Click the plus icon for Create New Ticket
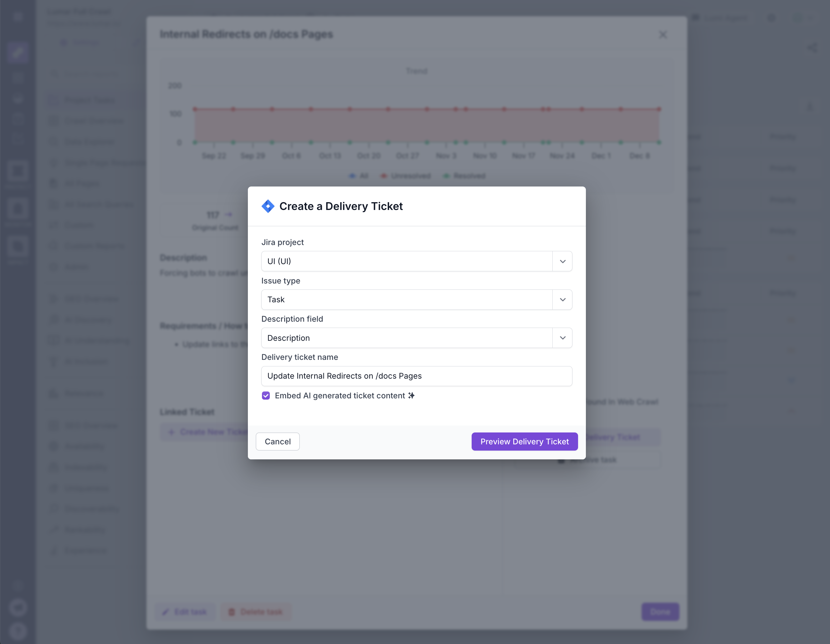Viewport: 830px width, 644px height. (172, 432)
